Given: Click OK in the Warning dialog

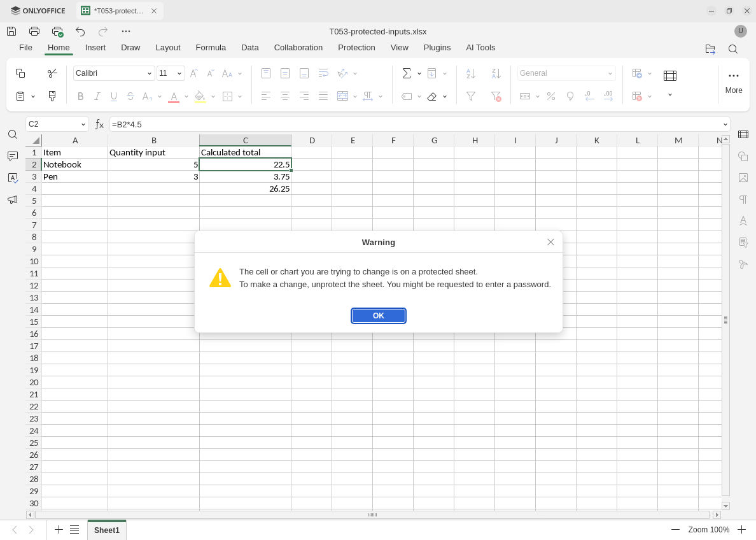Looking at the screenshot, I should (379, 316).
